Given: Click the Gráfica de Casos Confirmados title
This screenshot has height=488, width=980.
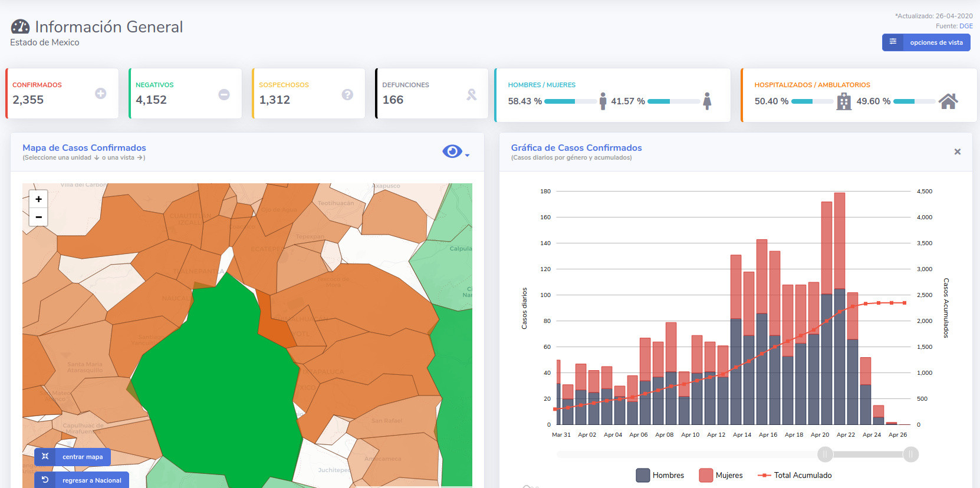Looking at the screenshot, I should click(576, 148).
